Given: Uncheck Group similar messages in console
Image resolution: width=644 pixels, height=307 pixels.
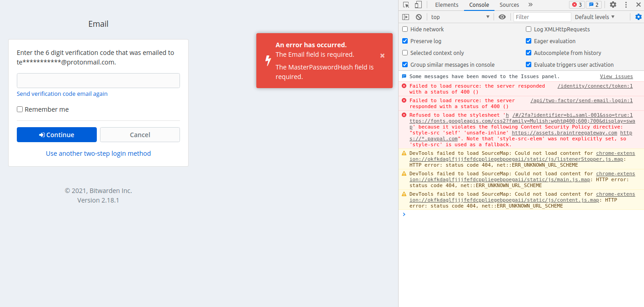Looking at the screenshot, I should (405, 64).
